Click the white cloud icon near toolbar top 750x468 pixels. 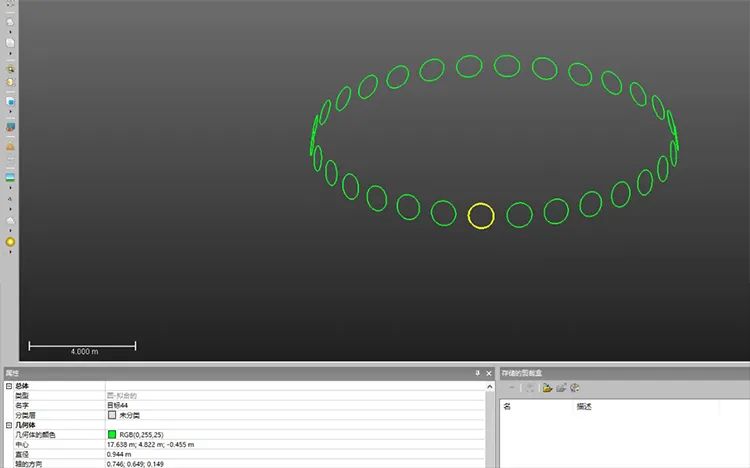pyautogui.click(x=10, y=22)
